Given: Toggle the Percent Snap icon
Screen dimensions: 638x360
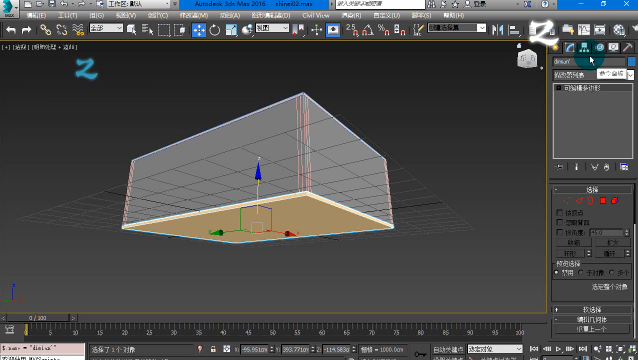Looking at the screenshot, I should pos(383,30).
